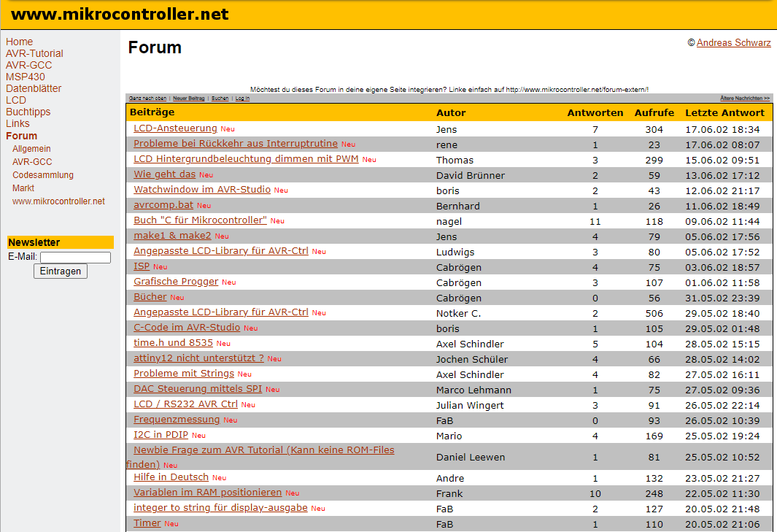Go to the Links page
The image size is (777, 532).
click(18, 123)
